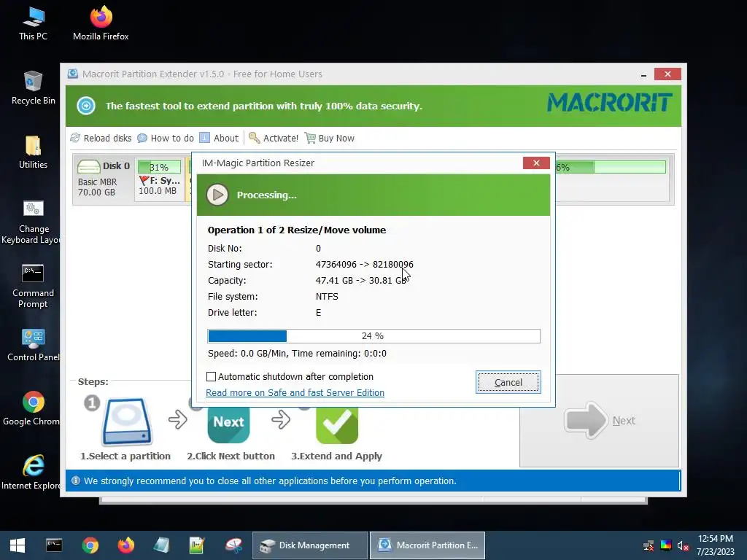Screen dimensions: 747x560
Task: Click the drive letter E value
Action: click(318, 313)
